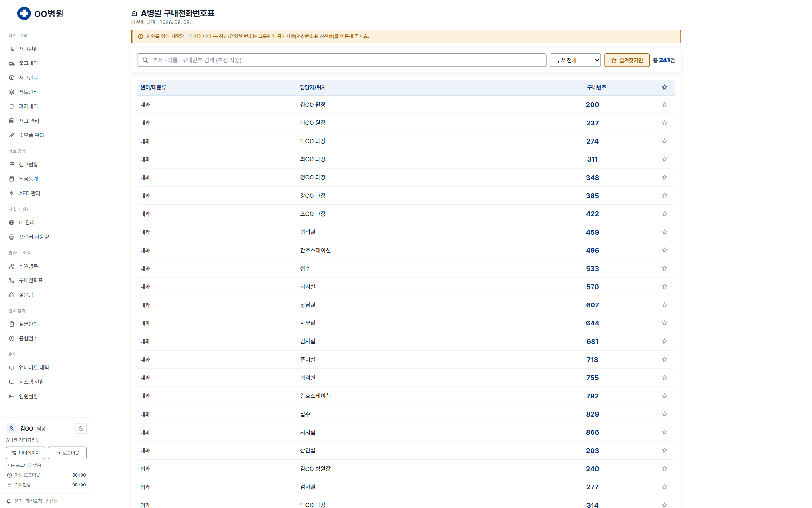This screenshot has height=508, width=812.
Task: Click the extension search input field
Action: click(342, 60)
